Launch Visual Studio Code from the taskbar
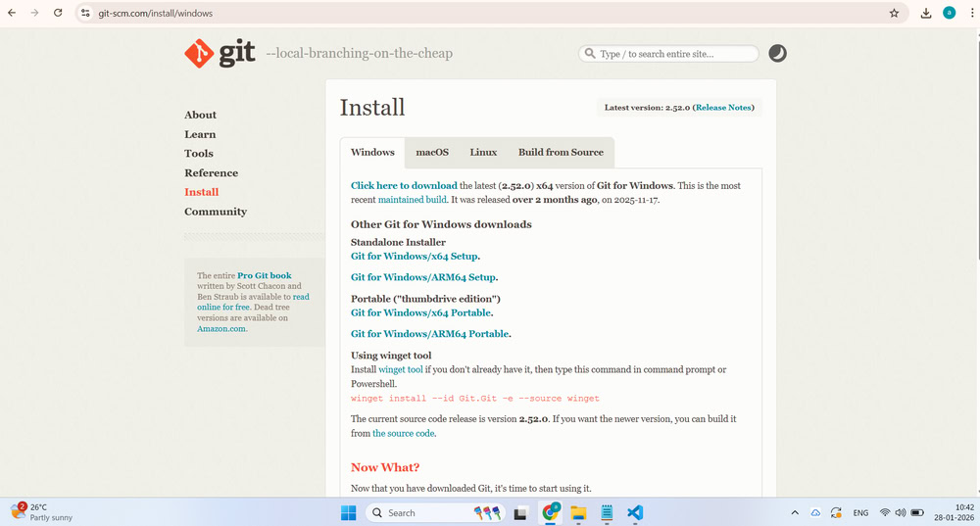 [635, 513]
